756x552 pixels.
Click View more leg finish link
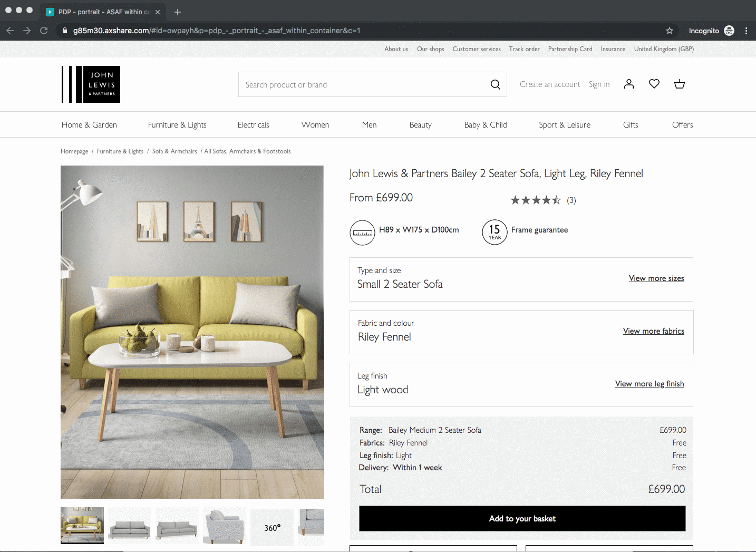click(x=650, y=384)
